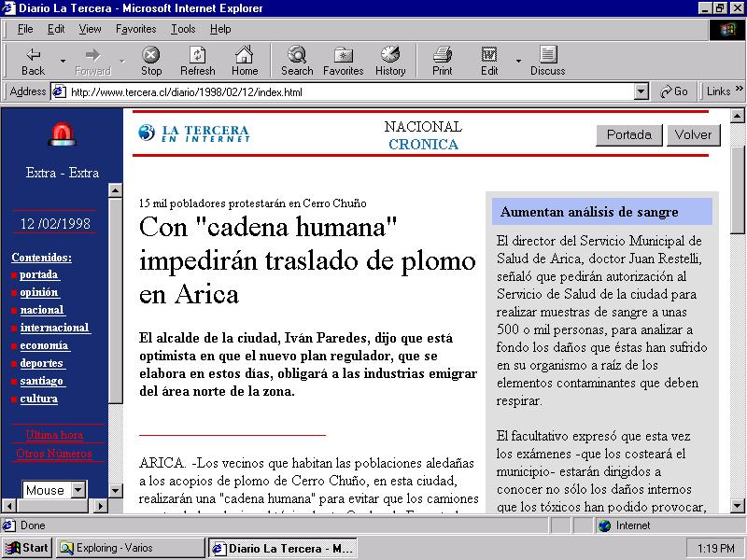Click the IE page icon in status bar

point(8,525)
